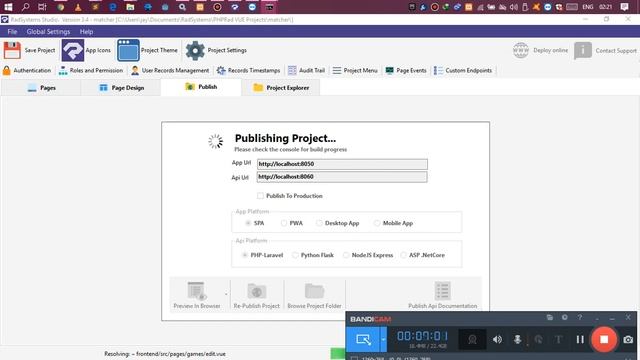The width and height of the screenshot is (640, 360).
Task: Open the Help menu
Action: point(86,31)
